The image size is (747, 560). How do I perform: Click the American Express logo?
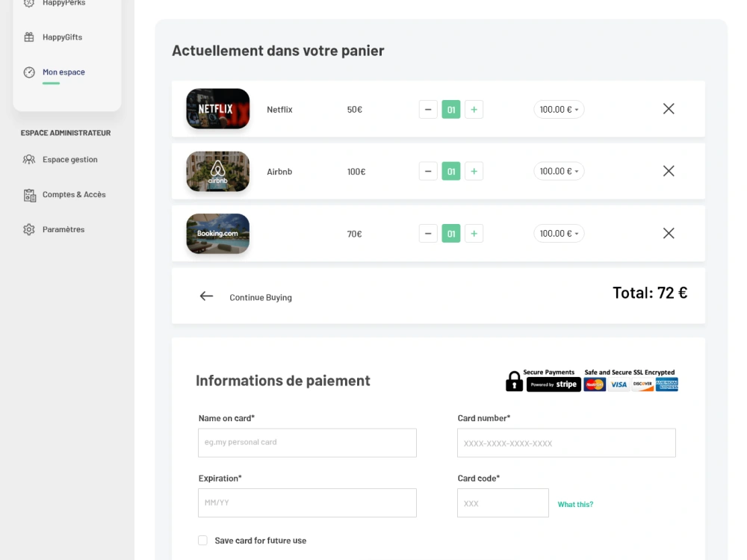click(666, 385)
